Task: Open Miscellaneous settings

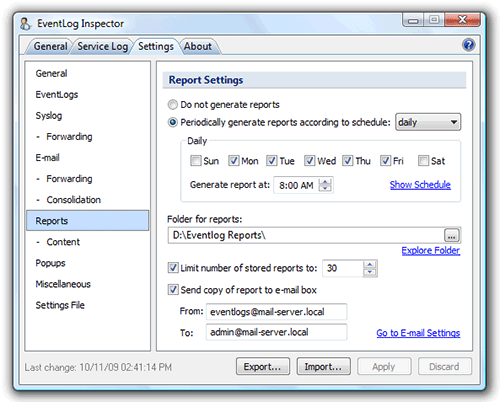Action: [63, 284]
